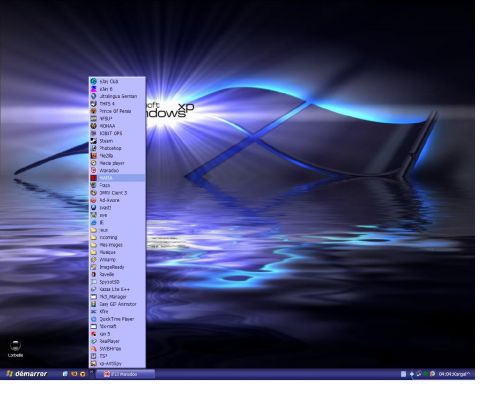The image size is (500, 400).
Task: Launch Kazaa Lite K++ from menu
Action: click(x=117, y=289)
